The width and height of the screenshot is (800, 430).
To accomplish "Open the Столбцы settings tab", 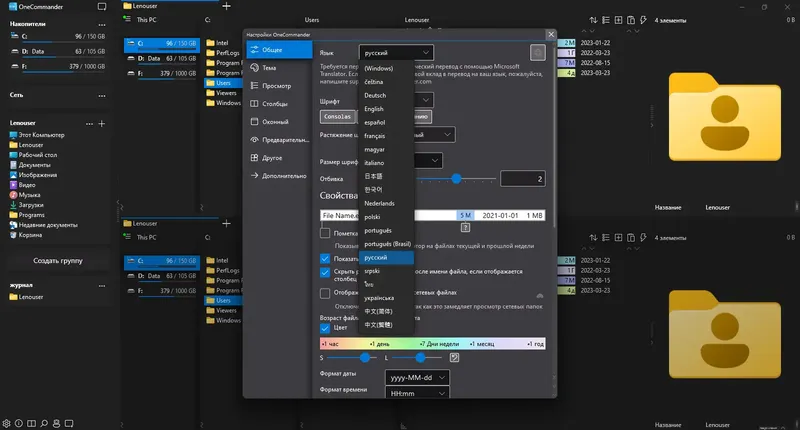I will click(x=279, y=104).
